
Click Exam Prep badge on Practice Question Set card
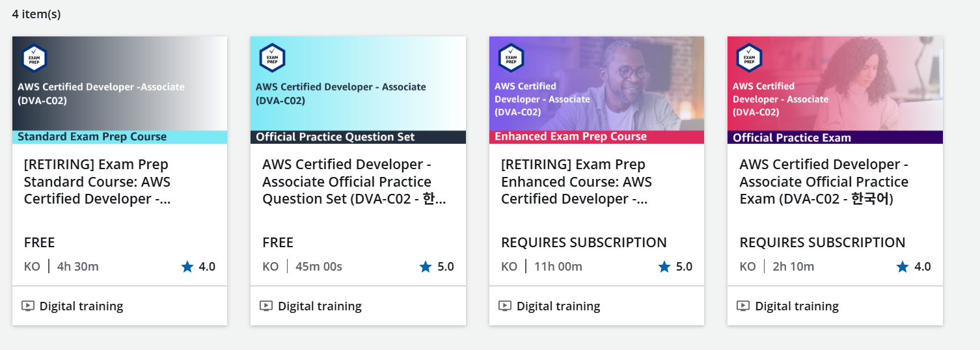click(x=272, y=58)
